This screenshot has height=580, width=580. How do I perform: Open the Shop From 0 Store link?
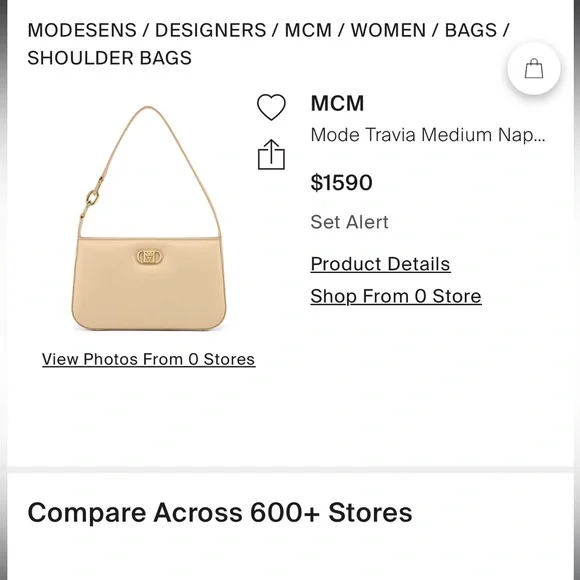tap(396, 296)
